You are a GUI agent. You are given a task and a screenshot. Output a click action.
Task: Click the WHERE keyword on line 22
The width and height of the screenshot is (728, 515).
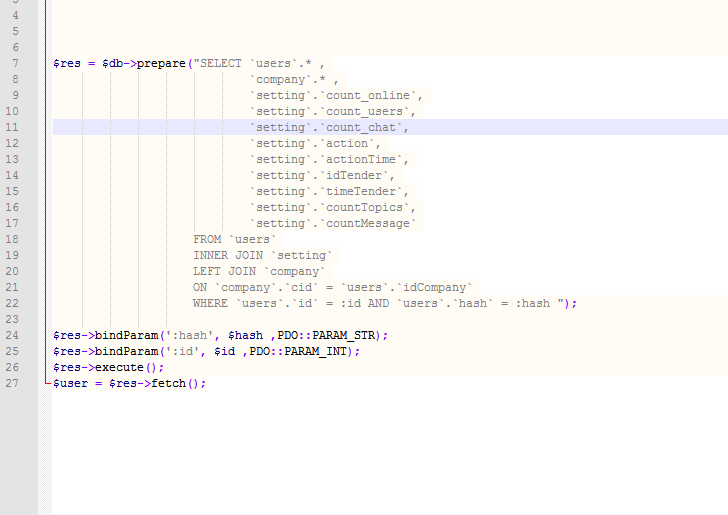click(210, 304)
